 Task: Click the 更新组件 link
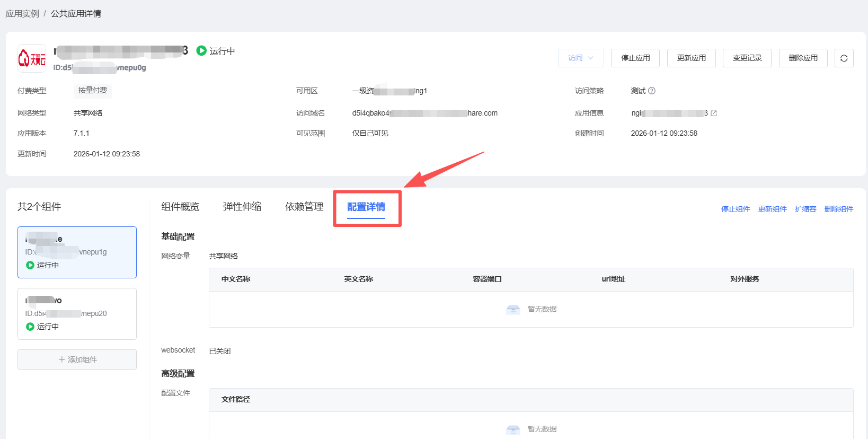[x=772, y=209]
